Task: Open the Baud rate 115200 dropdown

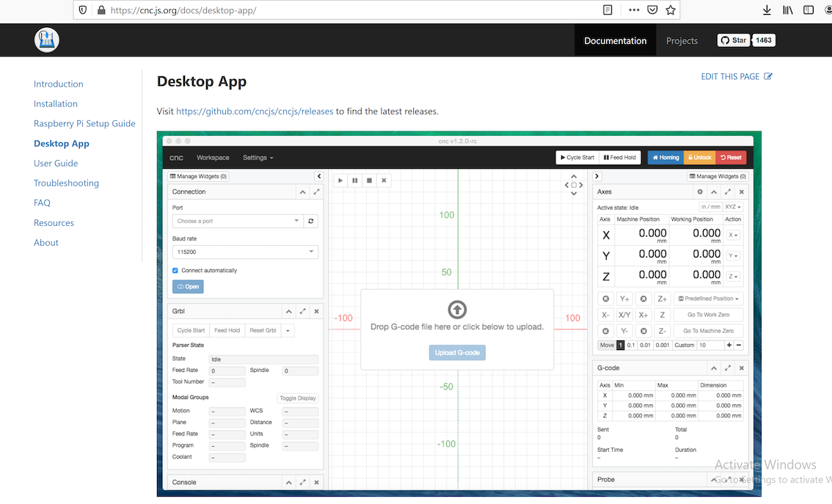Action: [x=245, y=252]
